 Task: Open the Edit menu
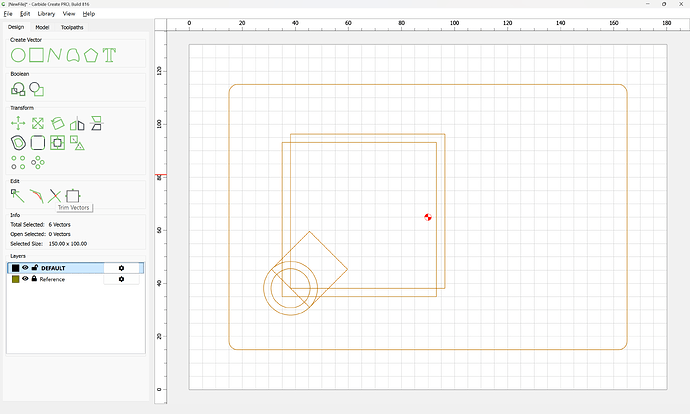25,14
